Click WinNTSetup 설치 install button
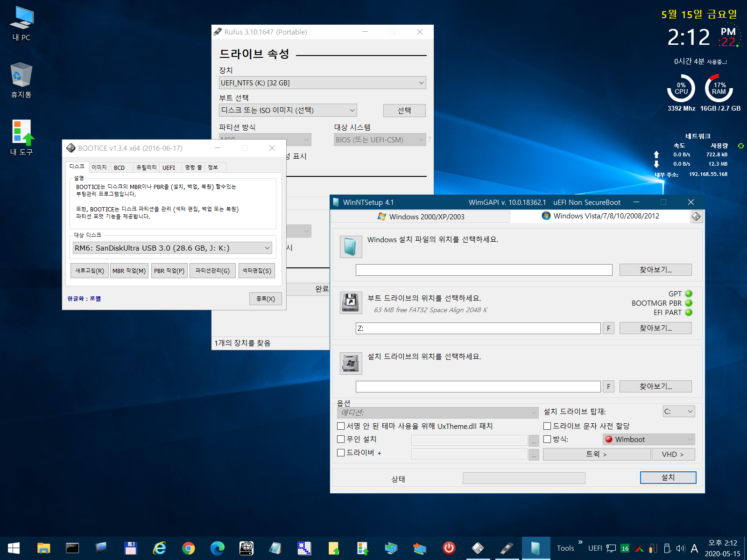The width and height of the screenshot is (747, 560). click(x=668, y=477)
